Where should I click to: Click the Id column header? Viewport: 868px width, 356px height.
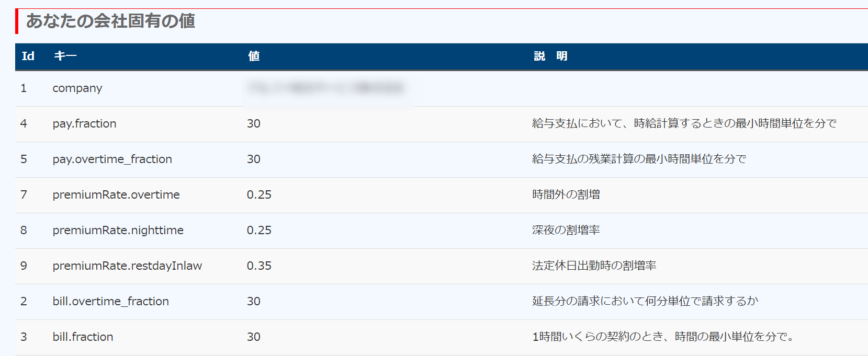point(28,56)
